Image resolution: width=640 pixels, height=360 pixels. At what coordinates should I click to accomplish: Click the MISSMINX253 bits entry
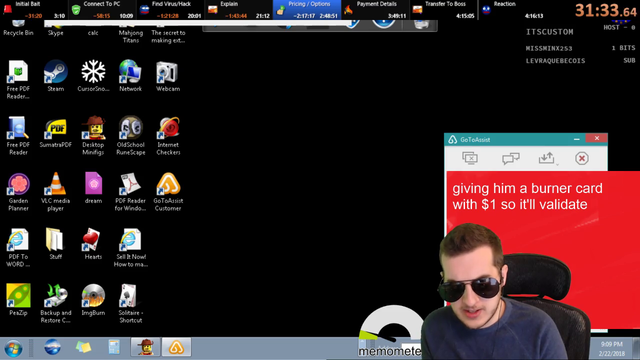point(580,48)
